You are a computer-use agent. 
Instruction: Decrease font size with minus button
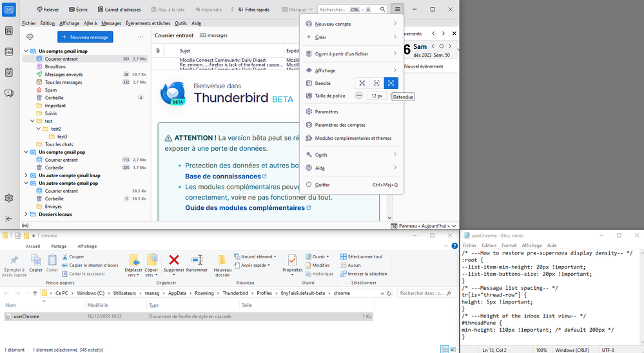pos(359,95)
